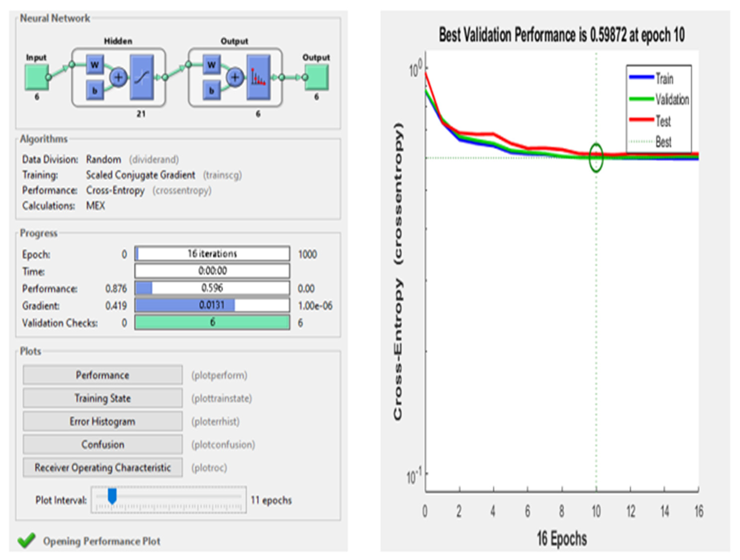Click the green Output block in diagram
Image resolution: width=740 pixels, height=560 pixels.
[x=317, y=77]
